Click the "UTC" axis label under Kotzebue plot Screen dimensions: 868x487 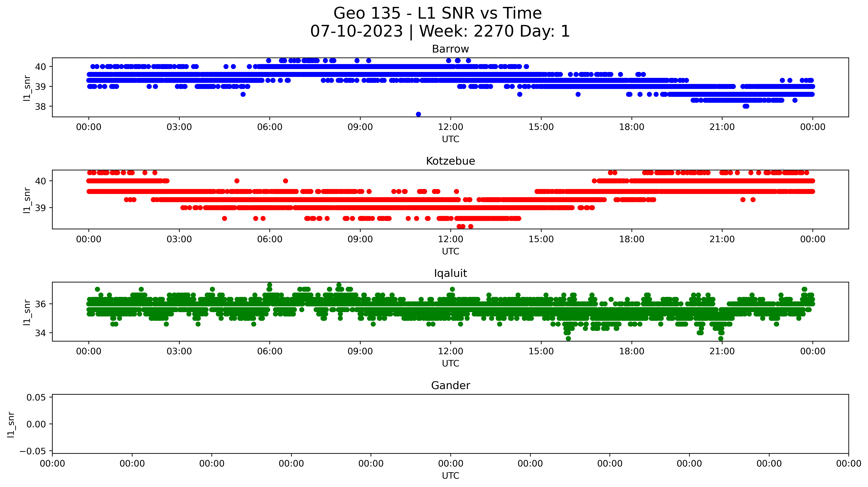coord(451,251)
